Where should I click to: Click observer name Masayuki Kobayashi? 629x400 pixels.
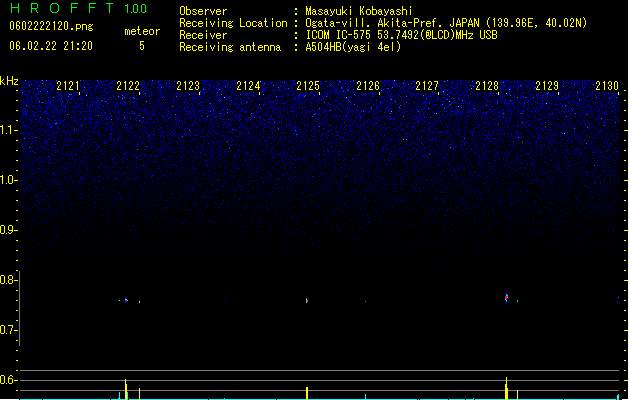tap(359, 11)
